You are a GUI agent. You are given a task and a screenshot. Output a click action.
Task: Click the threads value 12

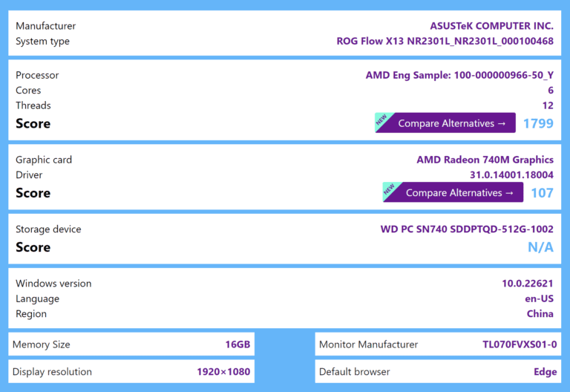point(548,105)
